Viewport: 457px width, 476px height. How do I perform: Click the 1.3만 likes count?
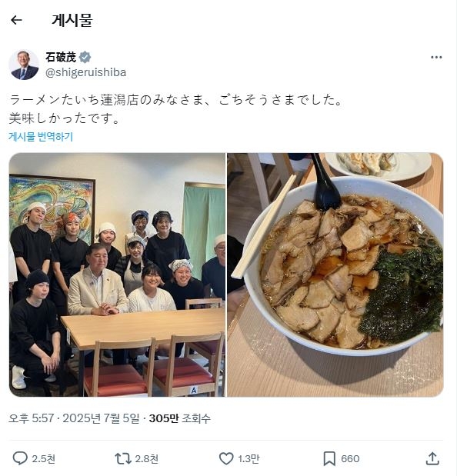point(249,458)
